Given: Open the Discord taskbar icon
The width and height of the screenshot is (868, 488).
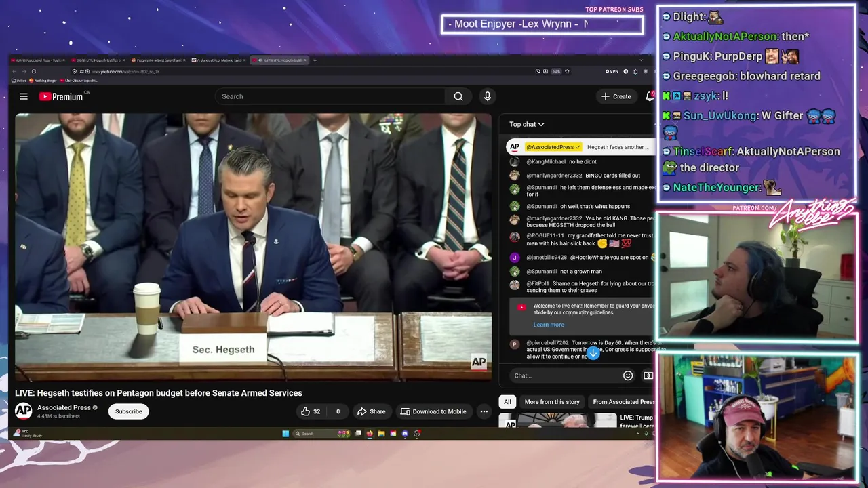Looking at the screenshot, I should [405, 434].
